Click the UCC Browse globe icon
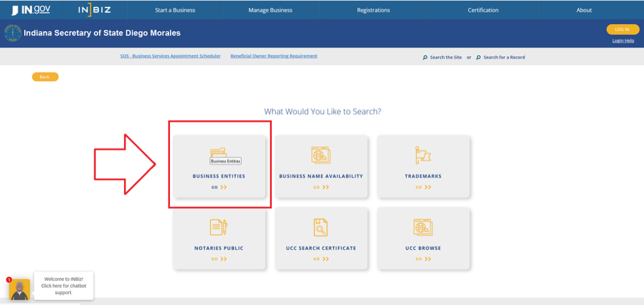This screenshot has width=644, height=305. tap(423, 227)
